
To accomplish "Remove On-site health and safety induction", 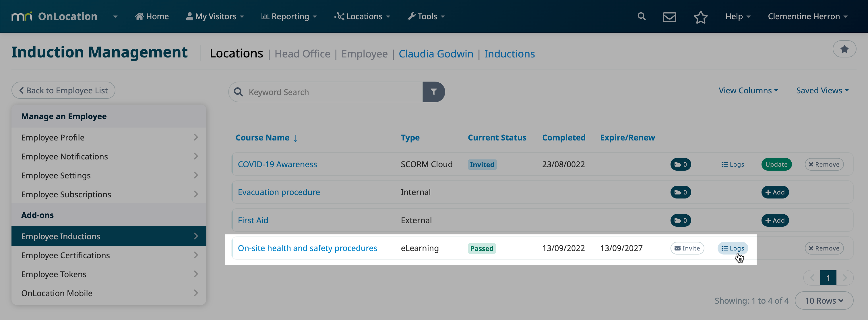I will pyautogui.click(x=824, y=248).
